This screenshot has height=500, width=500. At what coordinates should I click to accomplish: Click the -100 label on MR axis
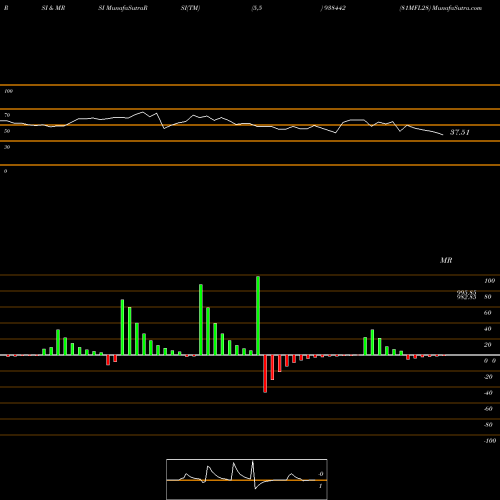[x=490, y=441]
